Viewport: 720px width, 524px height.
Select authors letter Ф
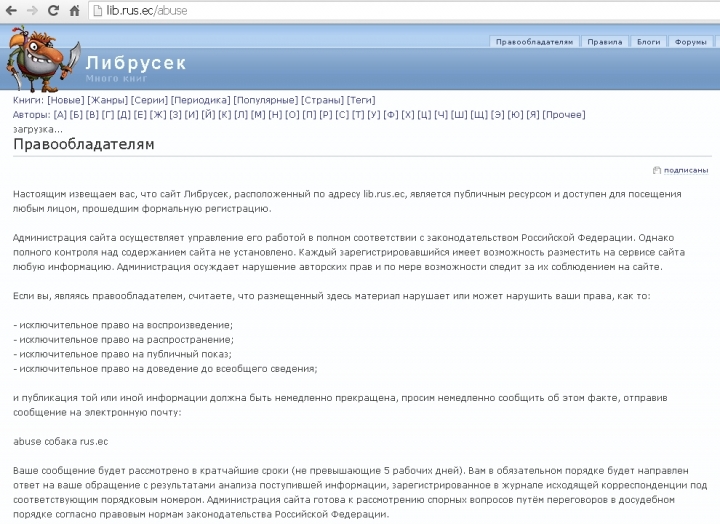[x=391, y=115]
